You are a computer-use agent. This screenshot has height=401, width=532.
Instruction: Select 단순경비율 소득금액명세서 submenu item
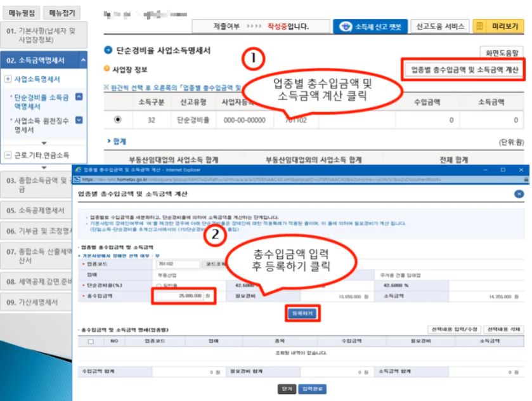click(41, 102)
